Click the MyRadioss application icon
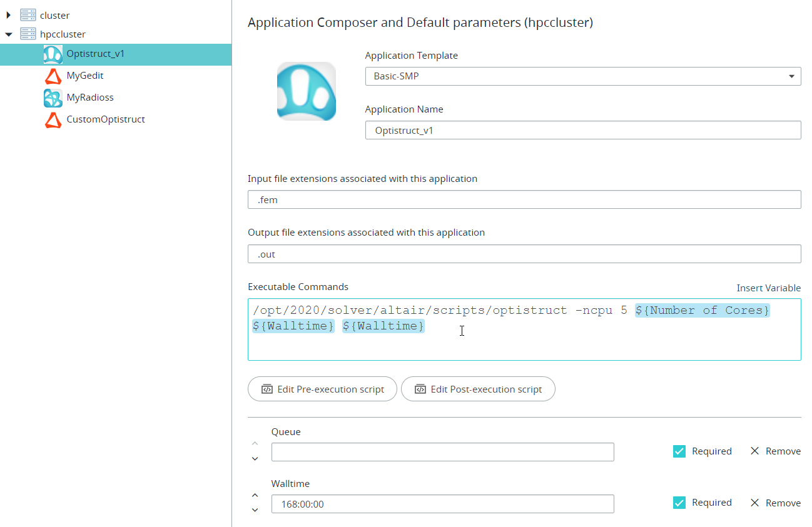 pyautogui.click(x=53, y=98)
